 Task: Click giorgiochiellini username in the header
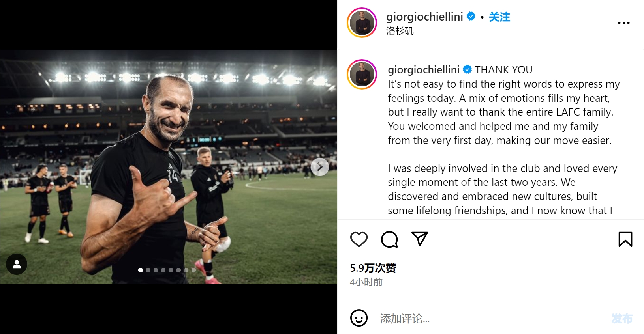click(x=424, y=17)
